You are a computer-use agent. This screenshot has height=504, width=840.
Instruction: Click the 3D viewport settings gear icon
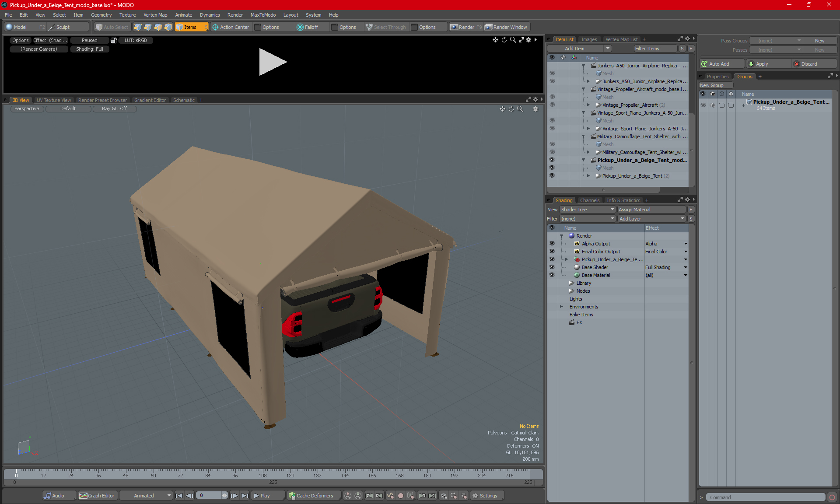(535, 109)
